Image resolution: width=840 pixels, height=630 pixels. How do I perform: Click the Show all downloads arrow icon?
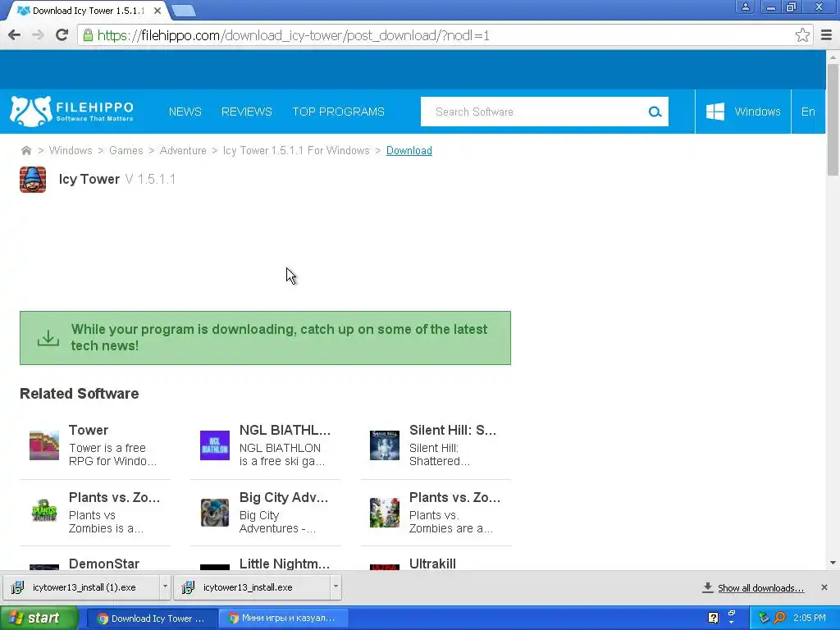pyautogui.click(x=708, y=587)
